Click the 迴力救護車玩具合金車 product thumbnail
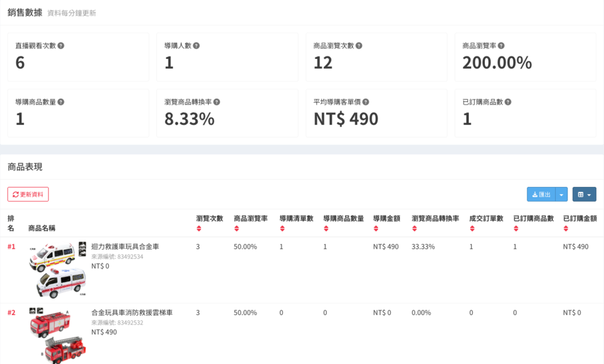The image size is (604, 364). click(57, 270)
